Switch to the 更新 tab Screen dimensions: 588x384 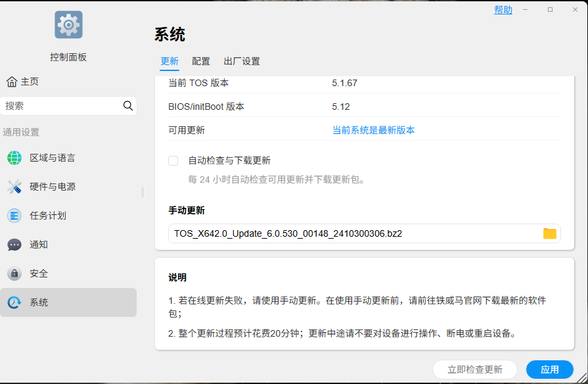pyautogui.click(x=170, y=61)
